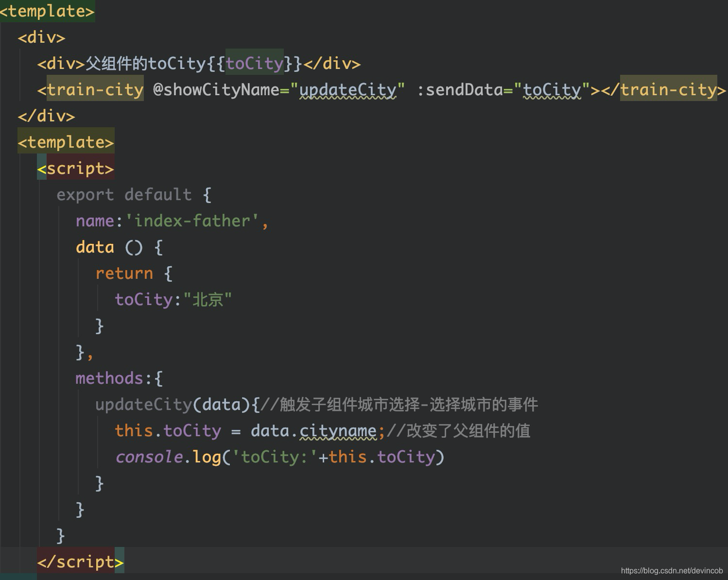Click the opening <script> tag

pyautogui.click(x=76, y=169)
